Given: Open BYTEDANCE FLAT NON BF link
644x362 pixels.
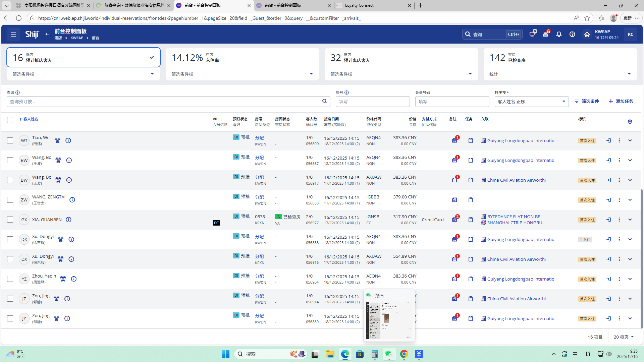Looking at the screenshot, I should (x=513, y=217).
